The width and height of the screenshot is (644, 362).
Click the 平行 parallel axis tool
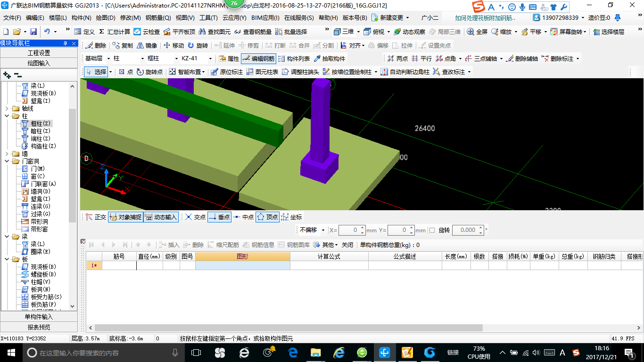[x=421, y=58]
